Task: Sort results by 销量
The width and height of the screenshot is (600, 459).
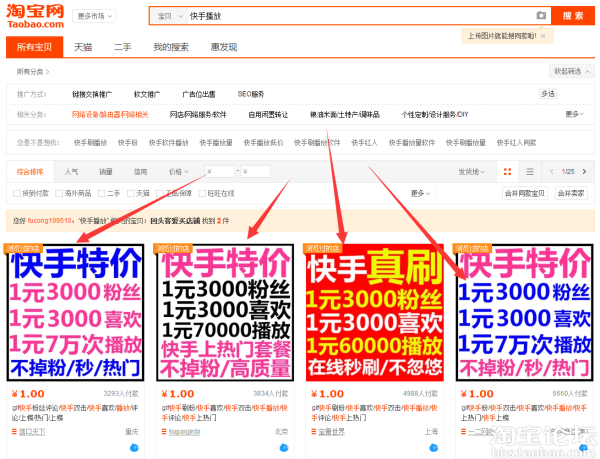Action: (106, 171)
